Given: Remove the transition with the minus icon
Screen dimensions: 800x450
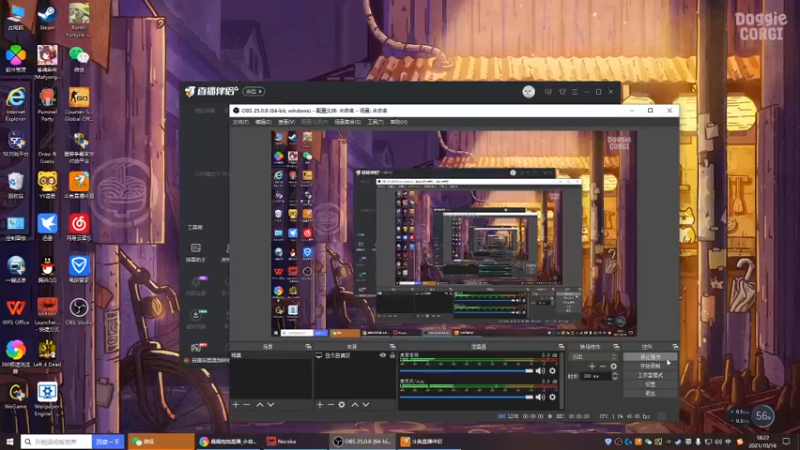Looking at the screenshot, I should tap(603, 366).
